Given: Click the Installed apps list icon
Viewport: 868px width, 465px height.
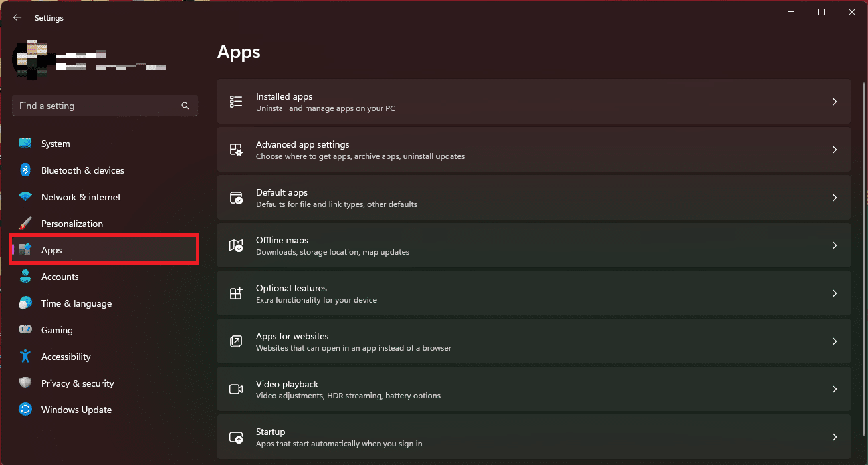Looking at the screenshot, I should [x=236, y=102].
